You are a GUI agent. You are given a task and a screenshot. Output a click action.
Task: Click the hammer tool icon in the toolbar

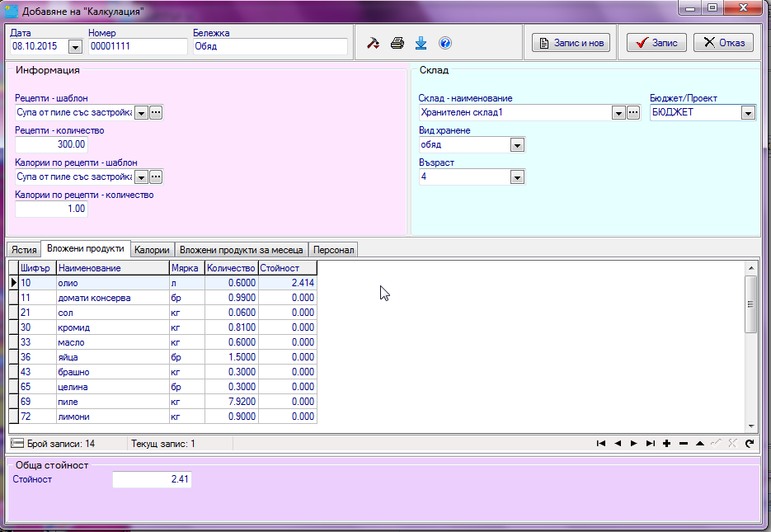[x=373, y=43]
